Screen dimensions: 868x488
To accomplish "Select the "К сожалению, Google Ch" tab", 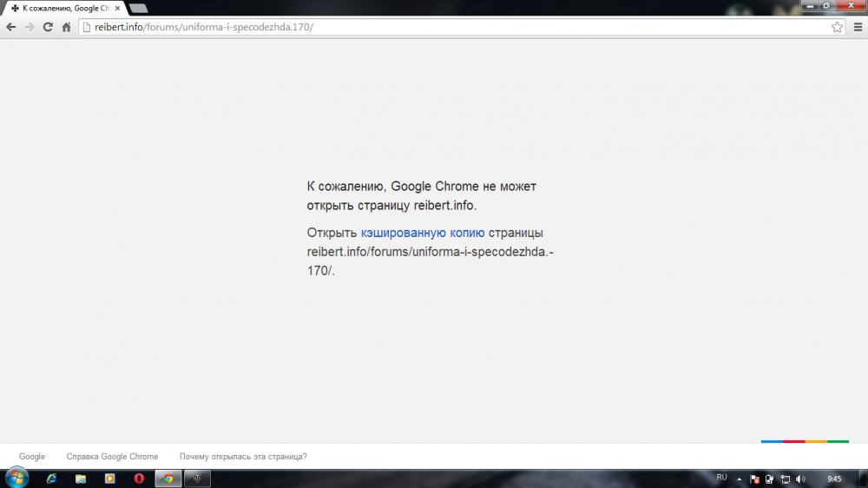I will pos(63,9).
